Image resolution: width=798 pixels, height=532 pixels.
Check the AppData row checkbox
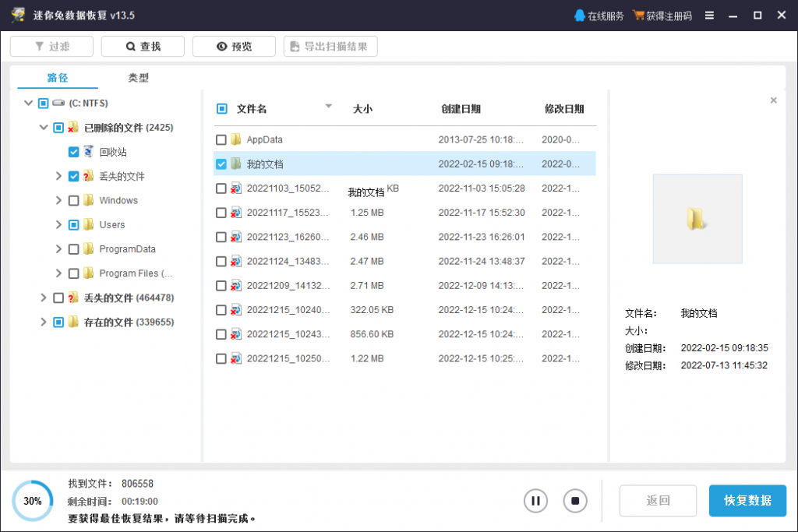[x=221, y=139]
